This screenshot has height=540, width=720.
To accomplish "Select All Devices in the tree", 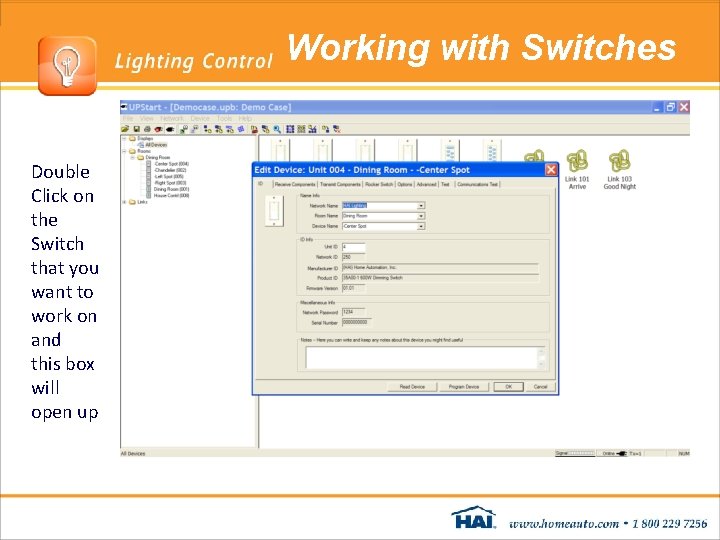I will (156, 145).
